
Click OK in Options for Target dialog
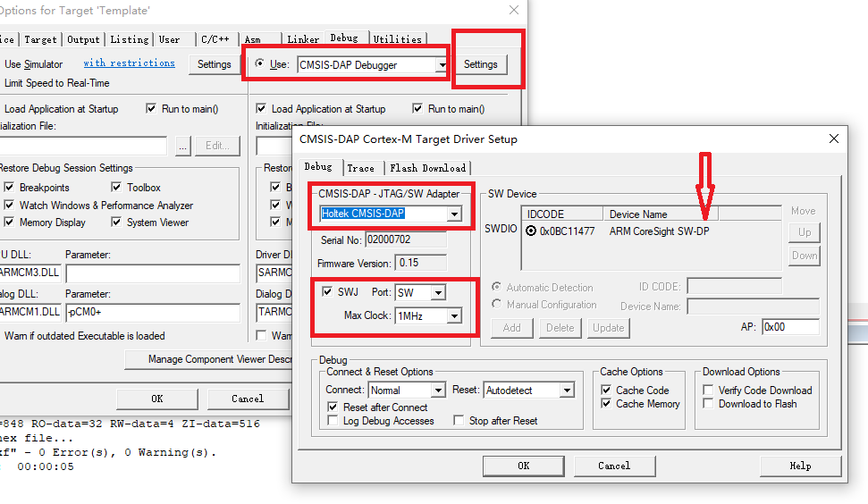click(157, 399)
